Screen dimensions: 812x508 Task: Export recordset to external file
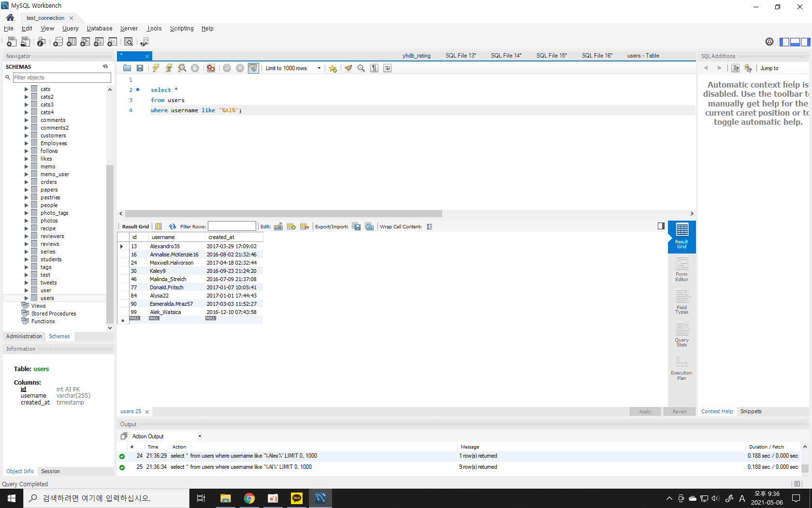pos(356,226)
